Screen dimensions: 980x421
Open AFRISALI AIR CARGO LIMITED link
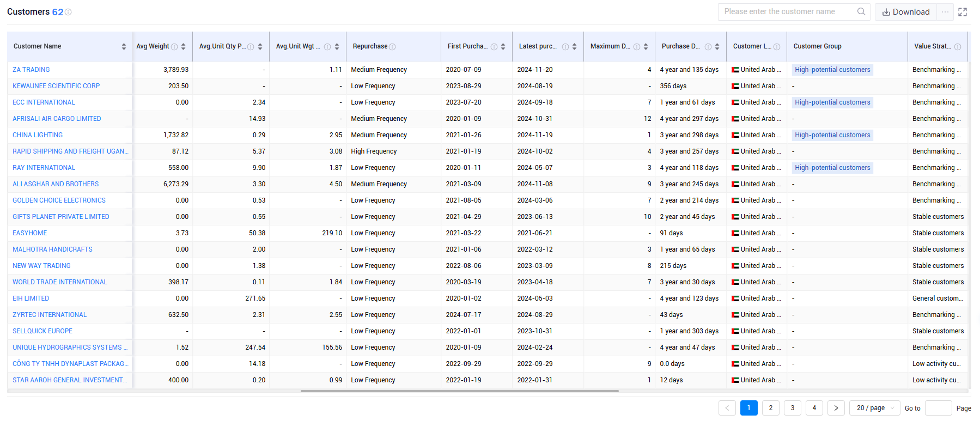coord(57,119)
